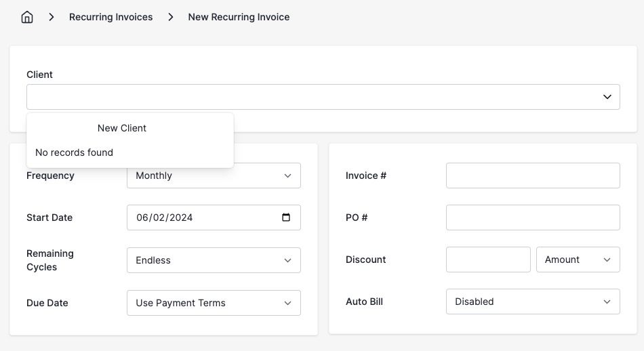This screenshot has height=351, width=644.
Task: Select New Client in dropdown list
Action: [121, 128]
